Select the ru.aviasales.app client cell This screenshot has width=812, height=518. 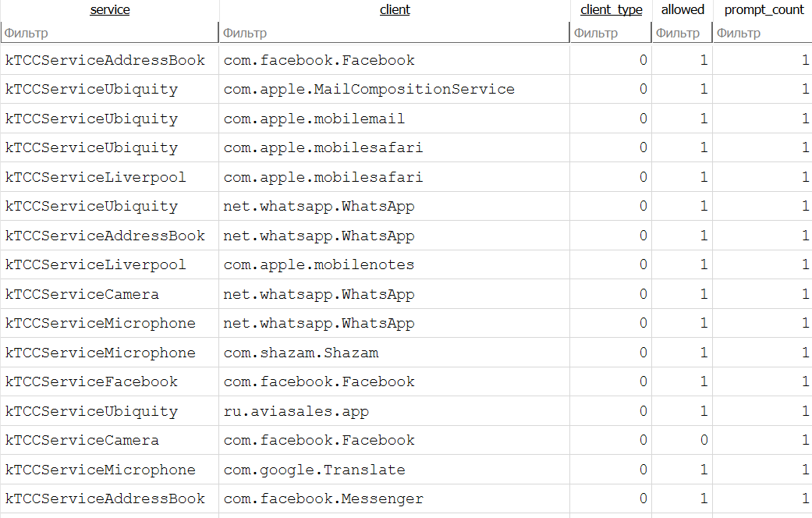pyautogui.click(x=296, y=411)
